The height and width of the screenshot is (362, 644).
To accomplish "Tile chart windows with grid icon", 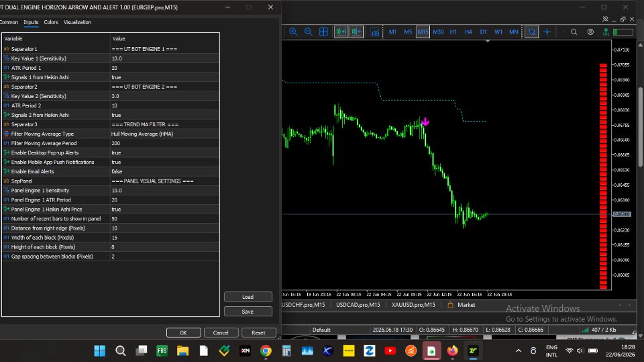I will tap(323, 32).
